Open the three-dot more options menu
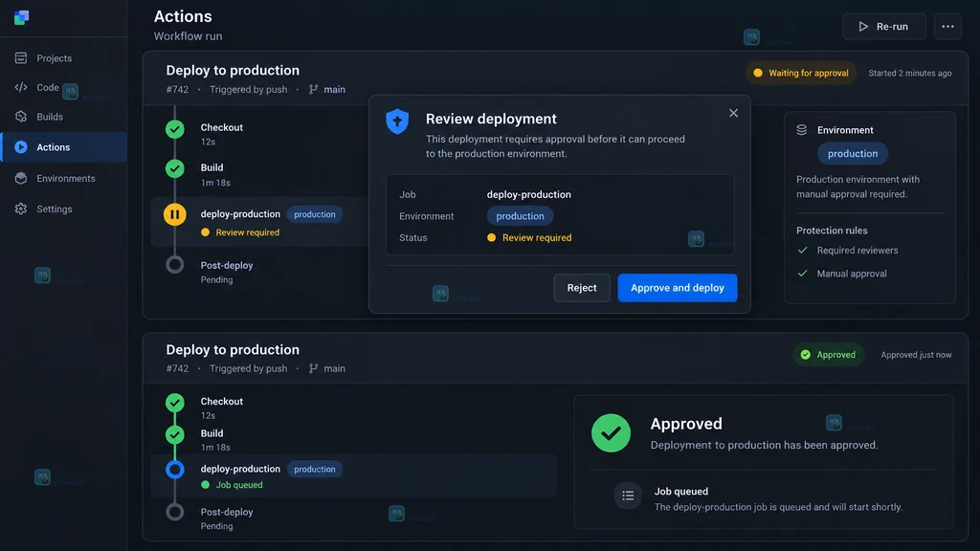The image size is (980, 551). tap(947, 26)
